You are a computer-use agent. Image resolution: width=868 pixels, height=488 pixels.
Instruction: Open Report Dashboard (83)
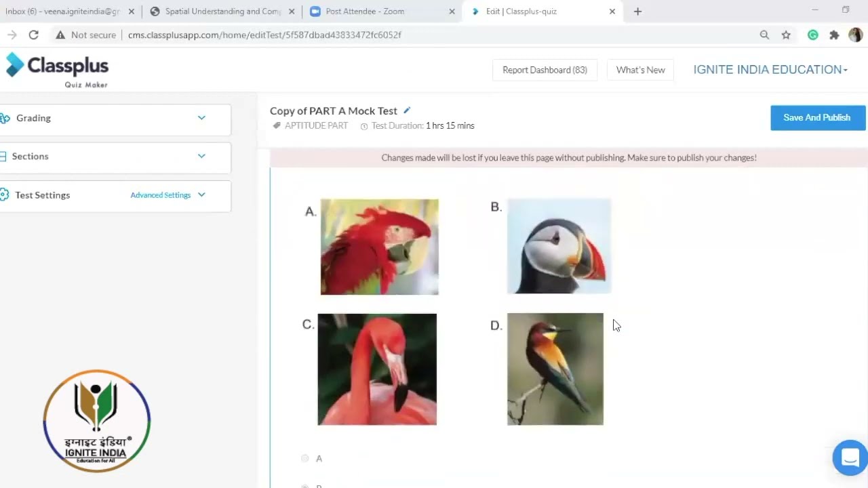tap(545, 70)
